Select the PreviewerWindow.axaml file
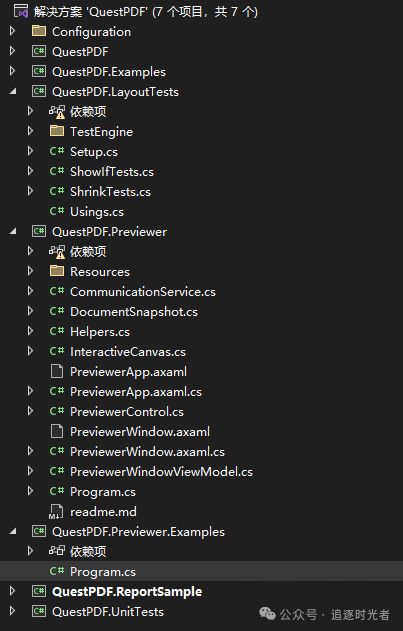 (x=140, y=431)
